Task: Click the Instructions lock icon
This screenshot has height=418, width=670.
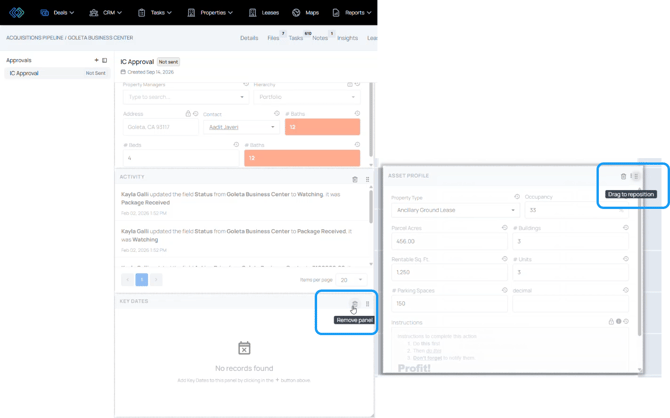Action: pos(611,321)
